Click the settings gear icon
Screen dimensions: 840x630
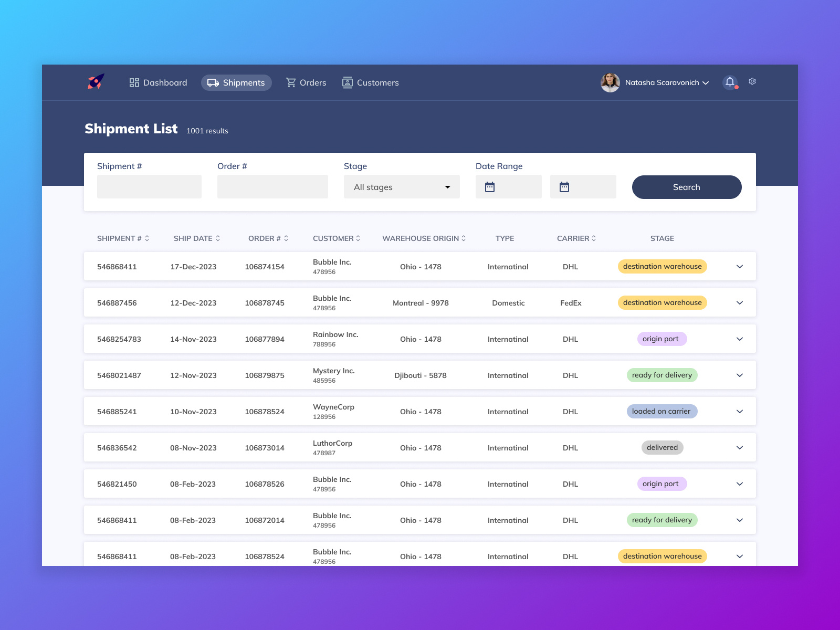pos(752,81)
